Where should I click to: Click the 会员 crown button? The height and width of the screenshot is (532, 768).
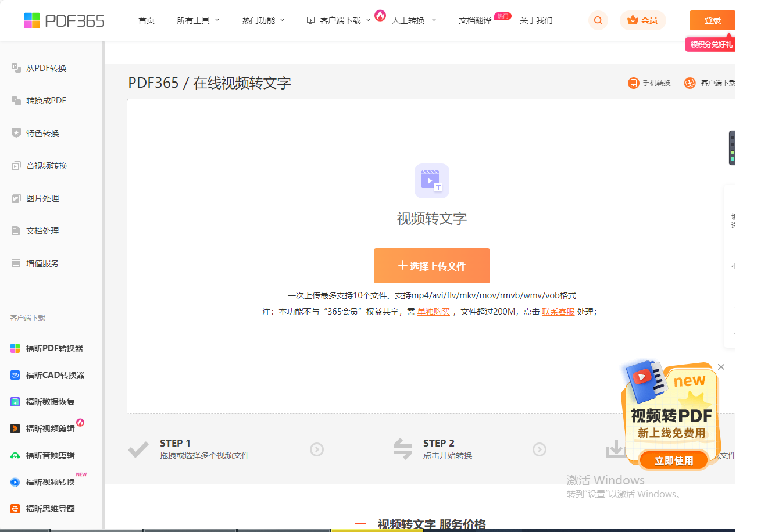pyautogui.click(x=642, y=20)
